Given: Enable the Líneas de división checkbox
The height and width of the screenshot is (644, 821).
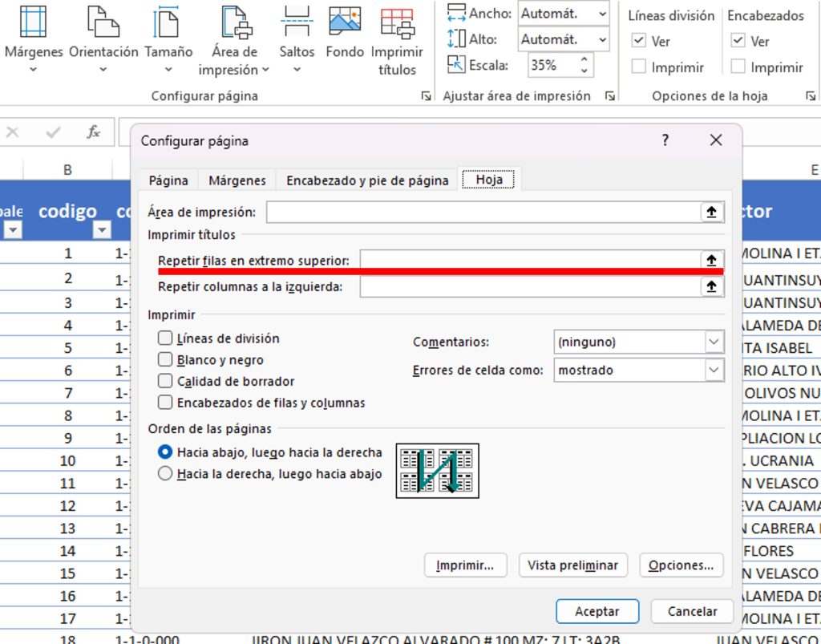Looking at the screenshot, I should [165, 338].
